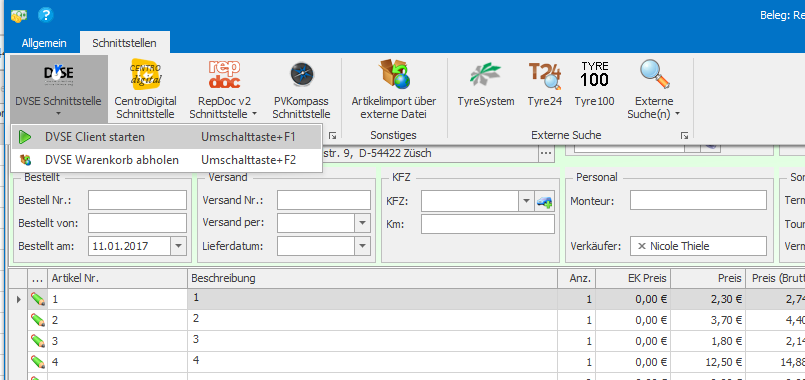Select price cell 3,70 €
Screen dimensions: 805x380
[x=708, y=320]
